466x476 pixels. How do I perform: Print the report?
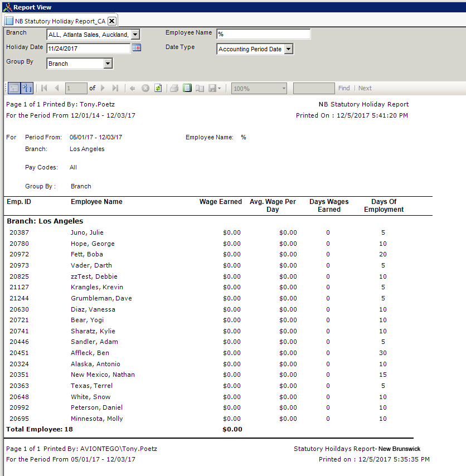[174, 88]
